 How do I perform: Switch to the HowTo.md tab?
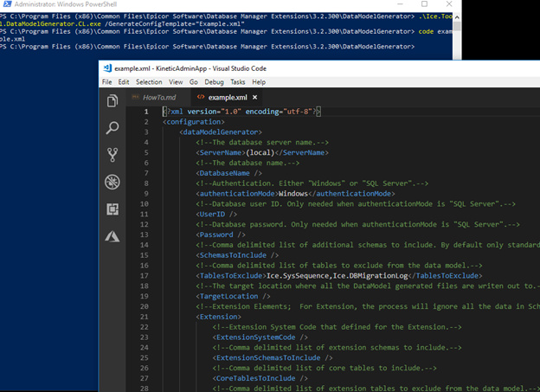[x=159, y=98]
